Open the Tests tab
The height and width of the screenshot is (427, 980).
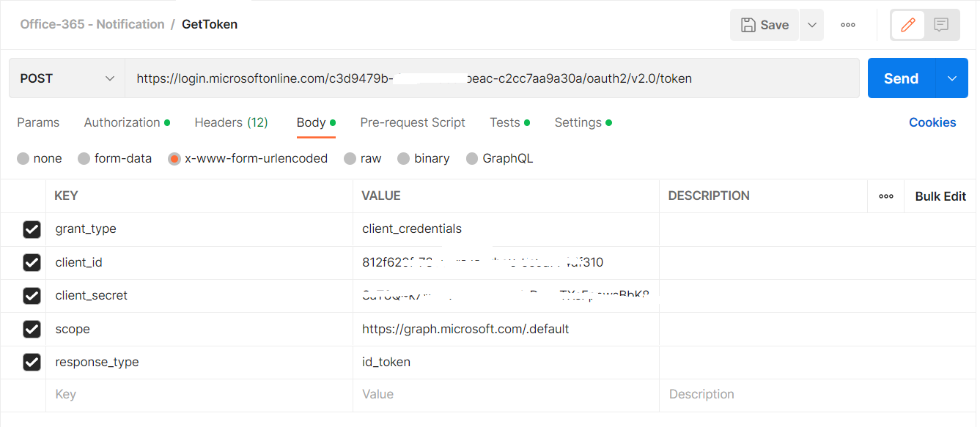tap(504, 122)
